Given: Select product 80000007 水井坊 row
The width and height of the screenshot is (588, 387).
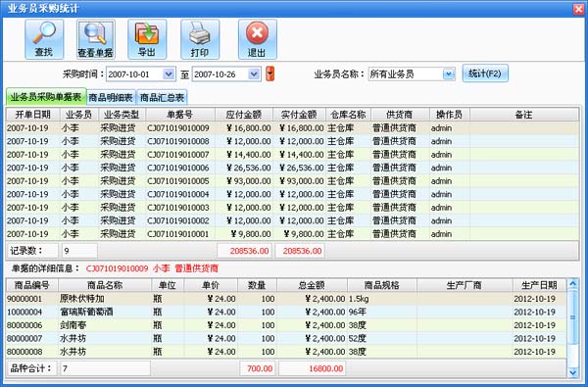Looking at the screenshot, I should [286, 339].
